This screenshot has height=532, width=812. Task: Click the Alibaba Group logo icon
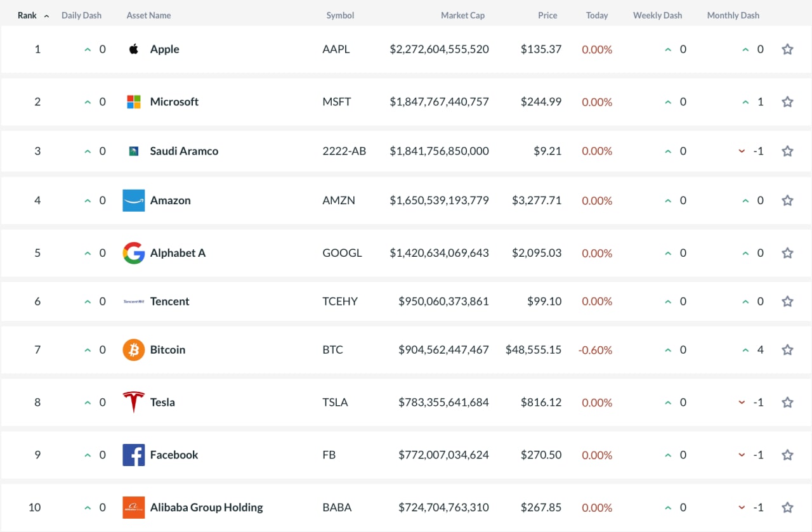(x=133, y=507)
